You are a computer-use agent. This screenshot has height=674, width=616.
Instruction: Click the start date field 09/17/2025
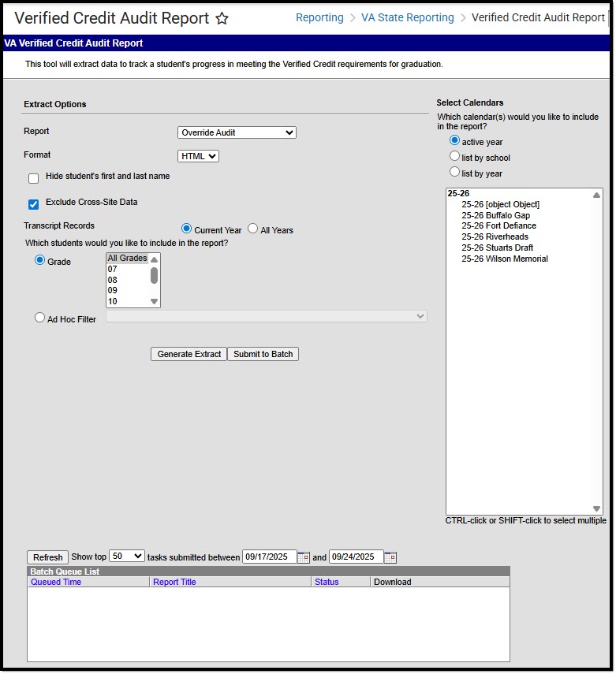tap(269, 557)
